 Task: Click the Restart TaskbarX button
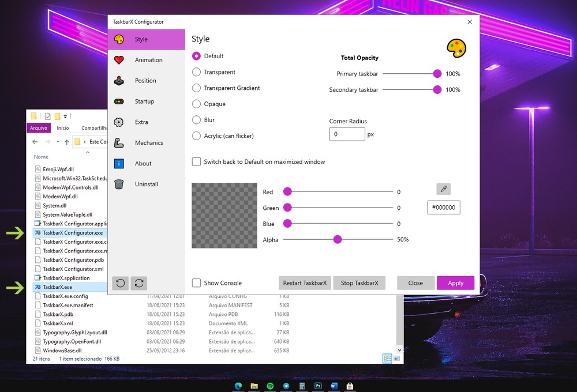(x=305, y=283)
